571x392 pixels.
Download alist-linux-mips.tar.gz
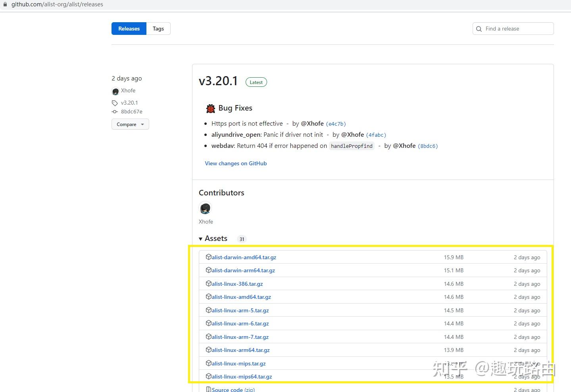(x=238, y=363)
